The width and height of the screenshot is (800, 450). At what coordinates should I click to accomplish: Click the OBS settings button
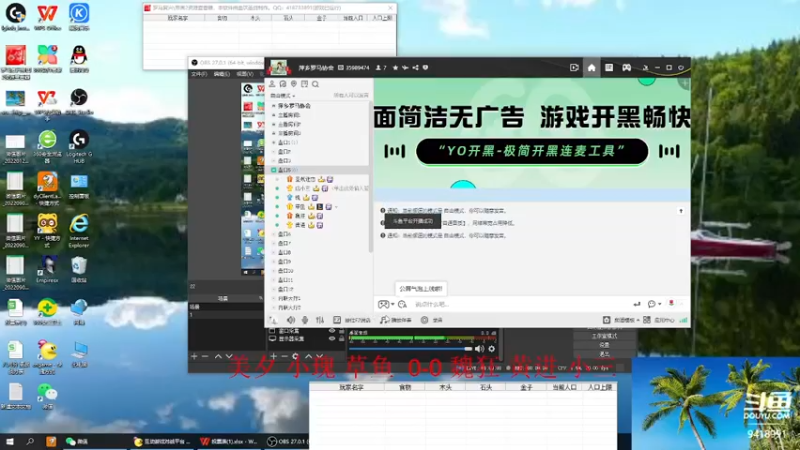point(605,345)
